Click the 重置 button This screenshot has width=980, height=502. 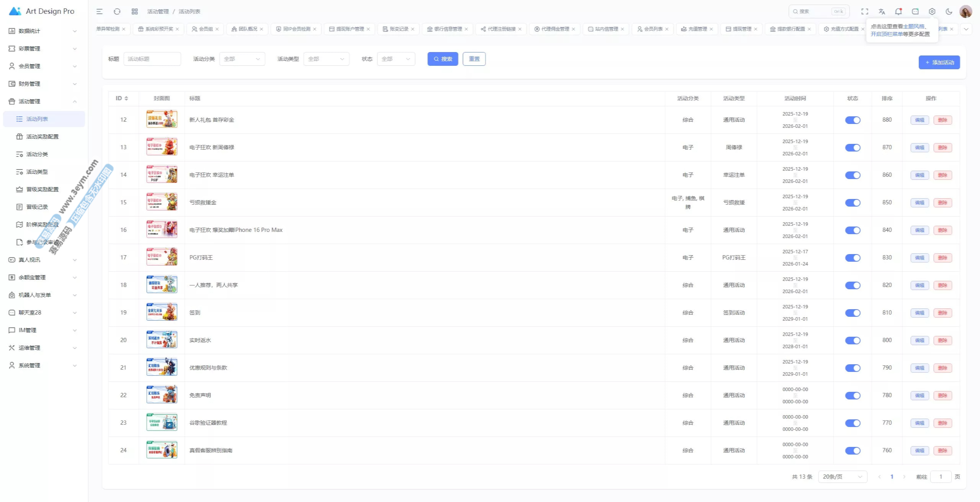(x=474, y=59)
